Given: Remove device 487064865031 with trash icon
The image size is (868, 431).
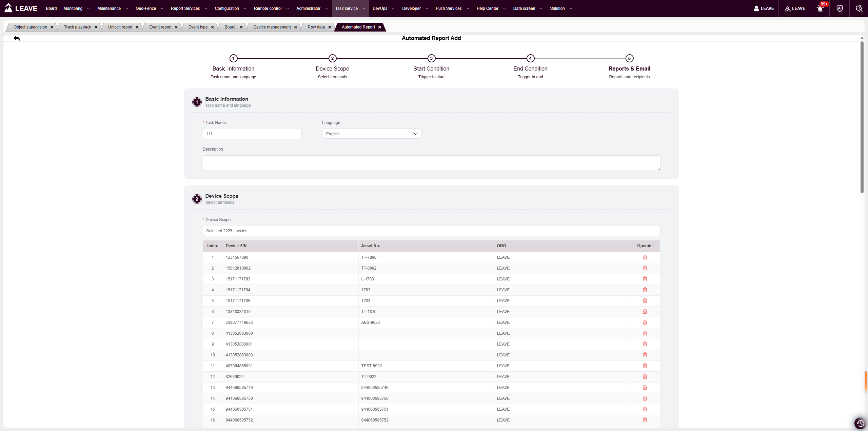Looking at the screenshot, I should click(645, 366).
